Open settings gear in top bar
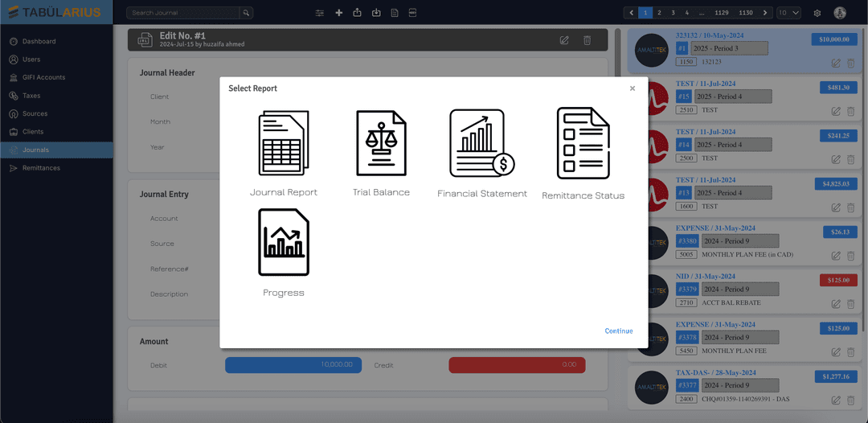This screenshot has height=423, width=868. pos(817,13)
